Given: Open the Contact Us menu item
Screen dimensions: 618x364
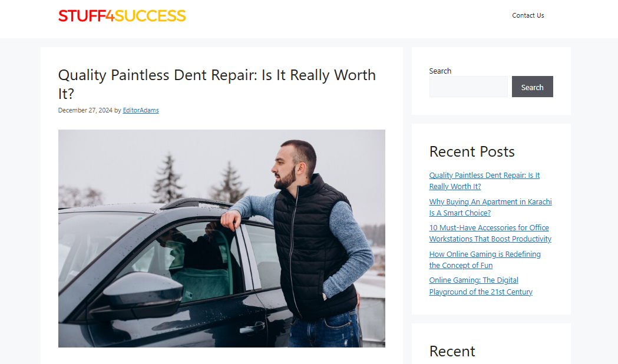Looking at the screenshot, I should click(x=528, y=15).
